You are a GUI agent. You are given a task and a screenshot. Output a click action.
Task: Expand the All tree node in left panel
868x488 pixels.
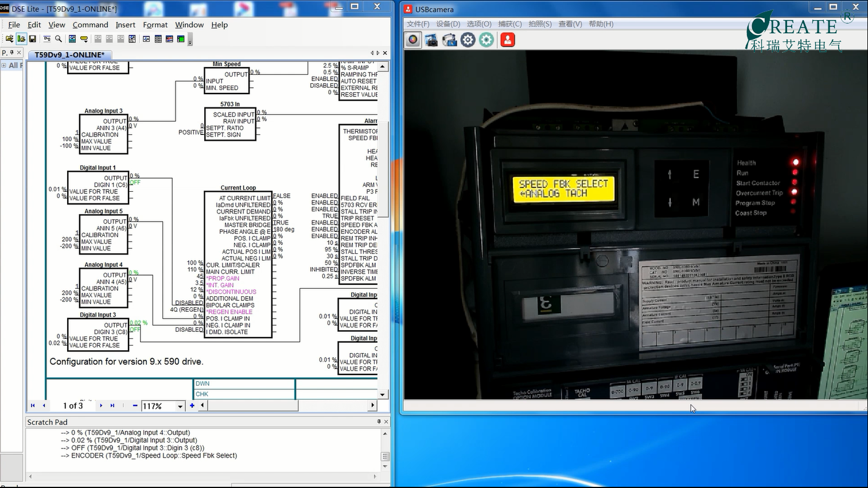pos(4,65)
